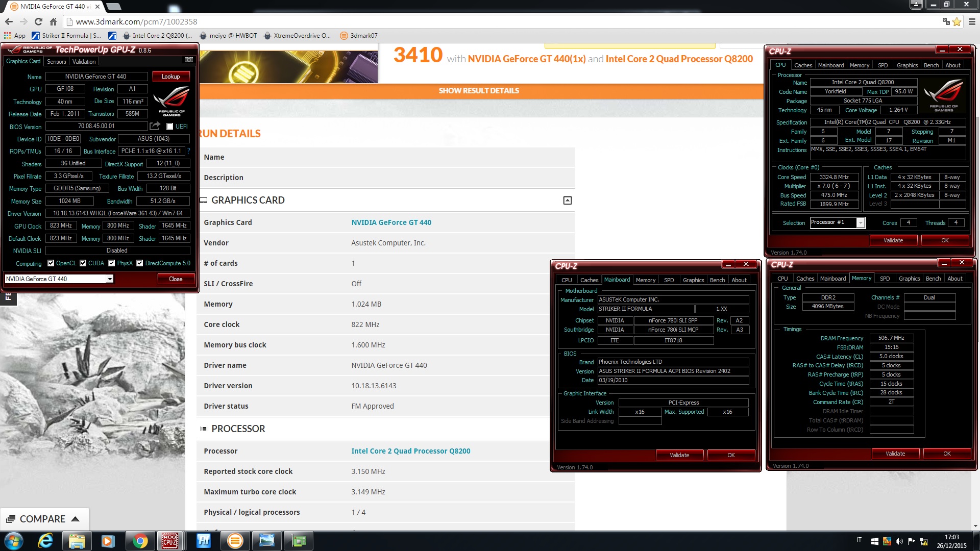
Task: Open About tab in Memory CPU-Z window
Action: click(954, 279)
